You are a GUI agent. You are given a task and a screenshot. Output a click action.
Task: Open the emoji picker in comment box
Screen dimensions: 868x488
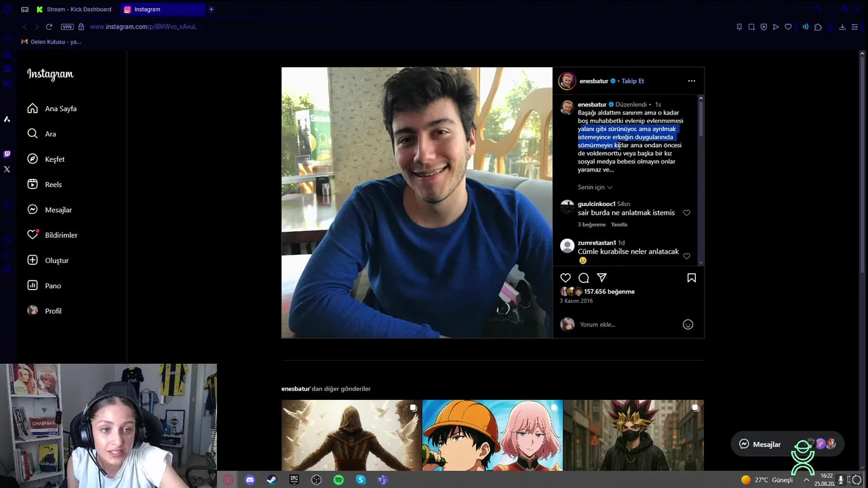[688, 325]
